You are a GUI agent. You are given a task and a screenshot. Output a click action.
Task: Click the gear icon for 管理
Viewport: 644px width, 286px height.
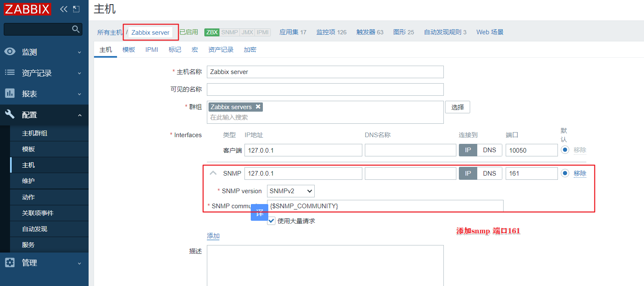click(x=10, y=263)
